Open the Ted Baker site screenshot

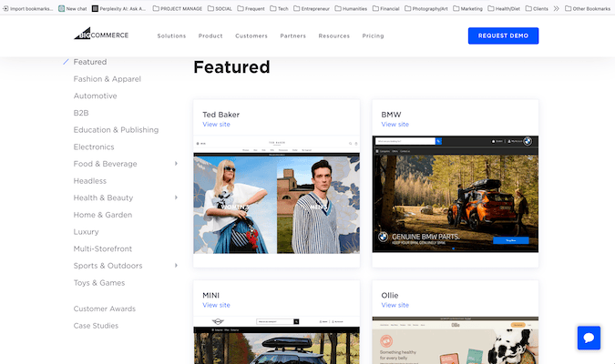[x=276, y=195]
